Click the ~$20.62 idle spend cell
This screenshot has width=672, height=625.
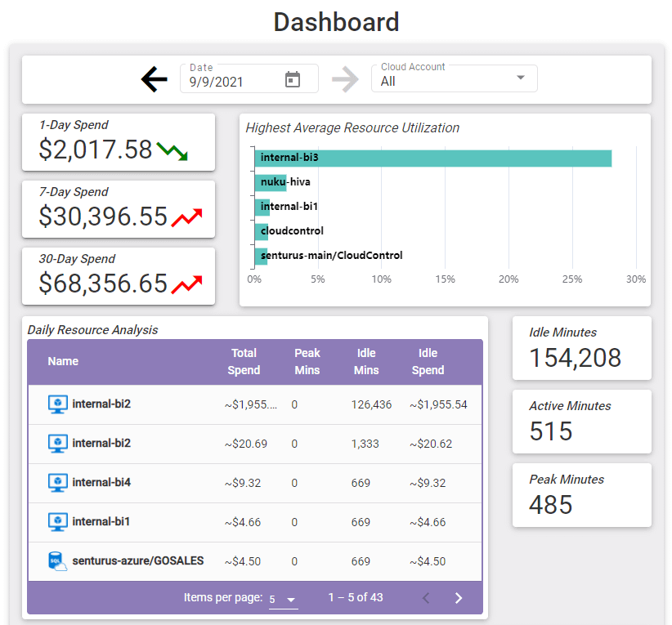pos(431,444)
